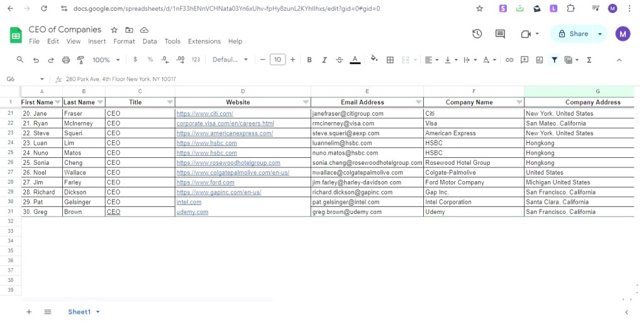The height and width of the screenshot is (324, 644).
Task: Start a meeting with camera icon
Action: (526, 34)
